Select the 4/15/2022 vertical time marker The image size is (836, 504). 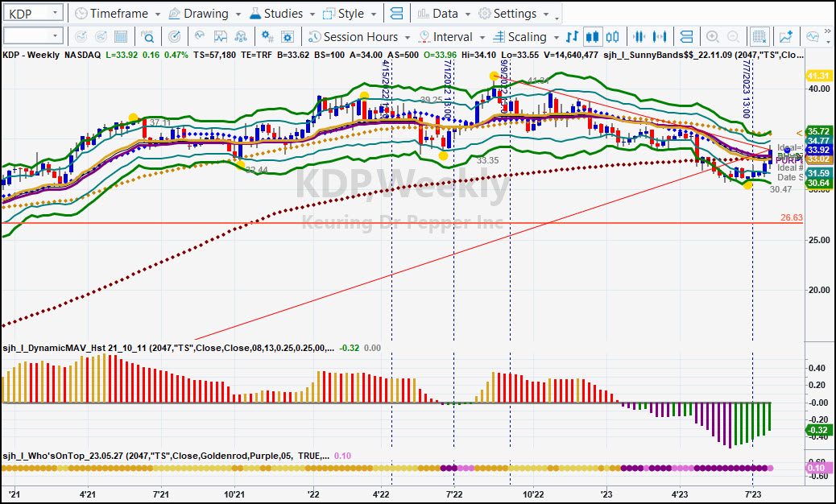coord(387,89)
